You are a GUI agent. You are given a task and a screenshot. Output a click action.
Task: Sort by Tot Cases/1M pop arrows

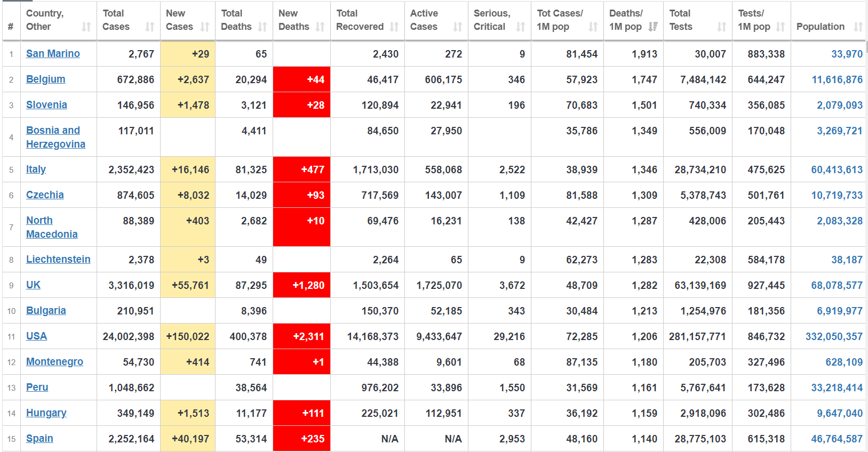click(593, 27)
